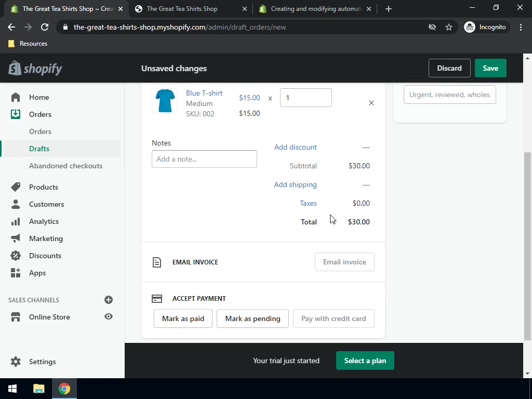The width and height of the screenshot is (532, 399).
Task: Reload the page with refresh icon
Action: click(45, 27)
